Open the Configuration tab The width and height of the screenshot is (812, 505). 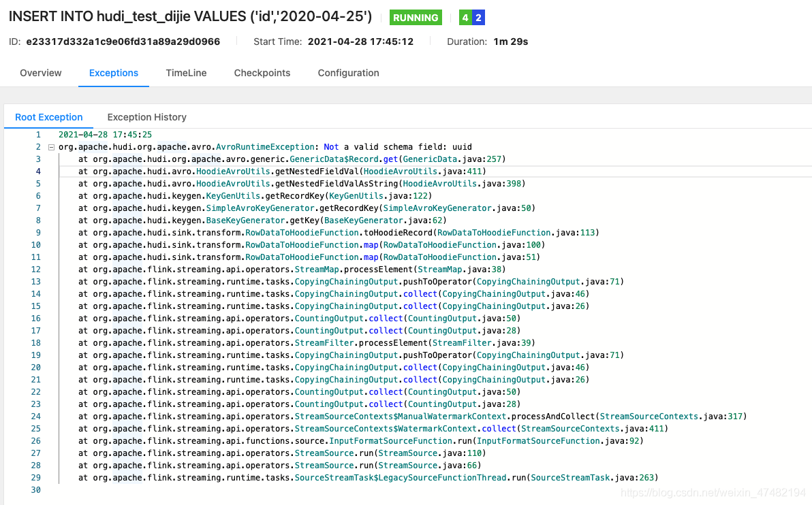point(349,73)
